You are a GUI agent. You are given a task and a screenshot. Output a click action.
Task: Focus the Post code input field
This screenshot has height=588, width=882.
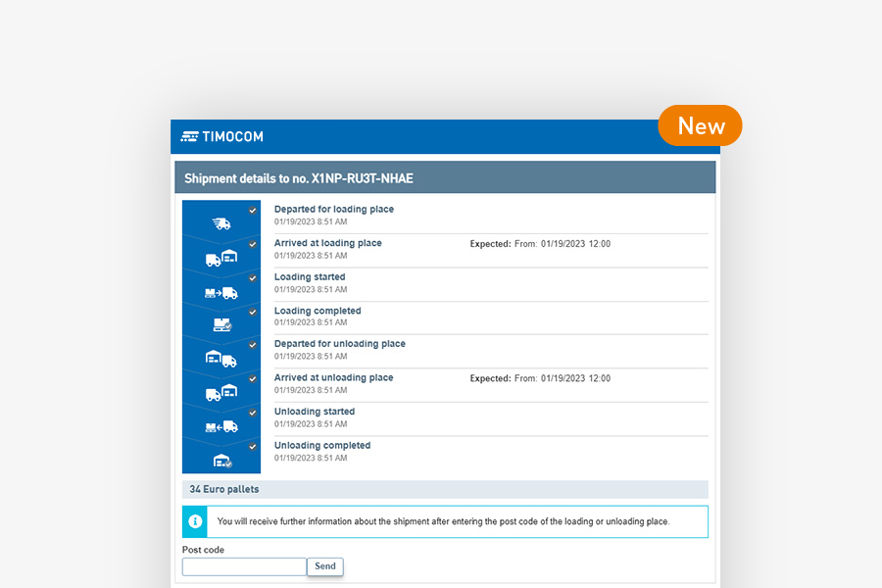click(x=244, y=566)
